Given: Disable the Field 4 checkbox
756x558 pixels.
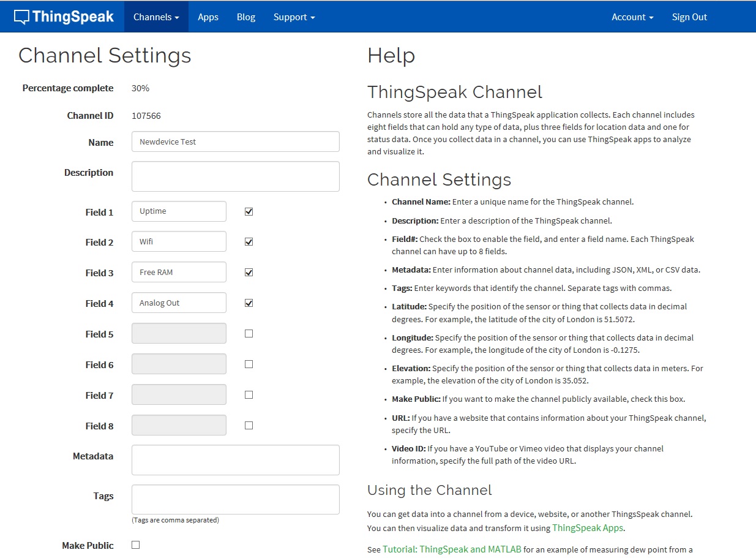Looking at the screenshot, I should click(249, 303).
